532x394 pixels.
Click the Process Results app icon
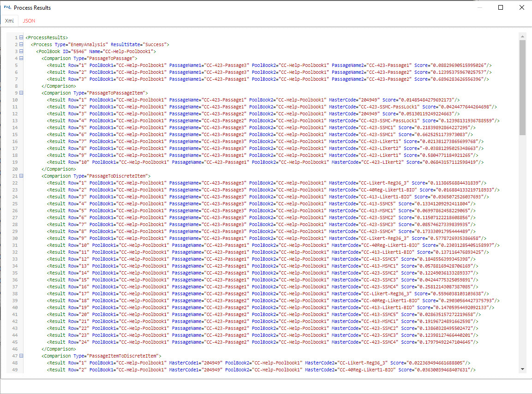[7, 7]
